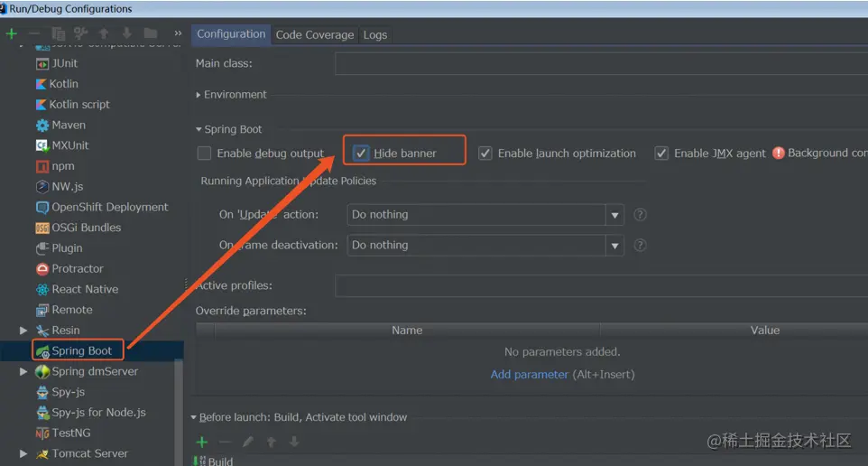
Task: Select the Protractor icon
Action: point(42,269)
